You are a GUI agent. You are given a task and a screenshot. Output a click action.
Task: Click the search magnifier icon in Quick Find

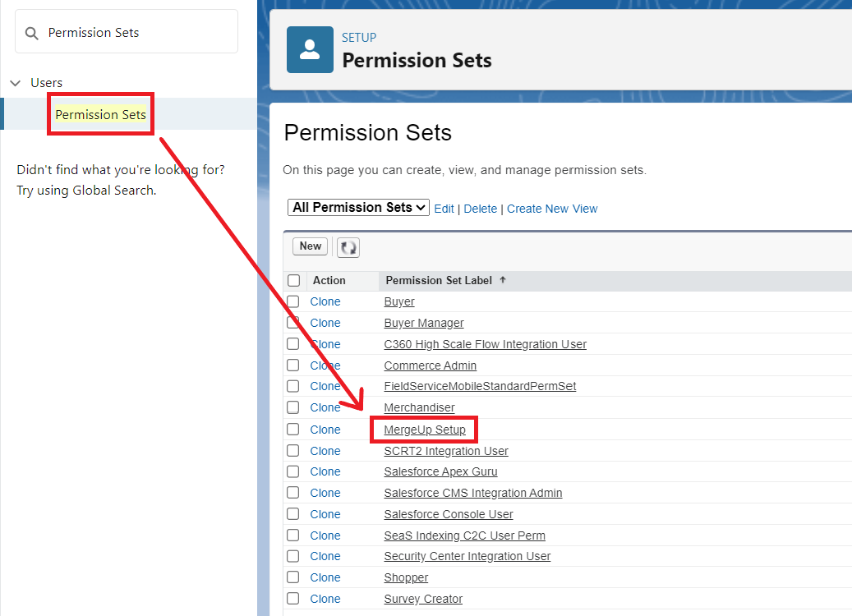tap(31, 33)
